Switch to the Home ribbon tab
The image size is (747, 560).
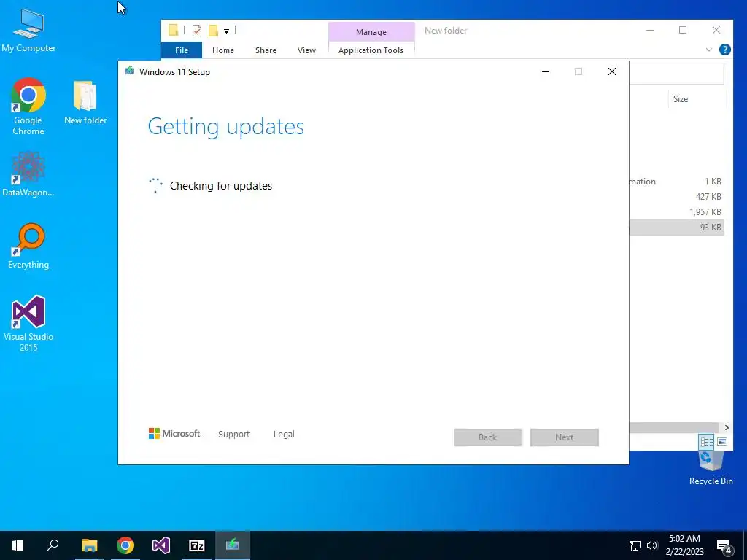click(223, 50)
